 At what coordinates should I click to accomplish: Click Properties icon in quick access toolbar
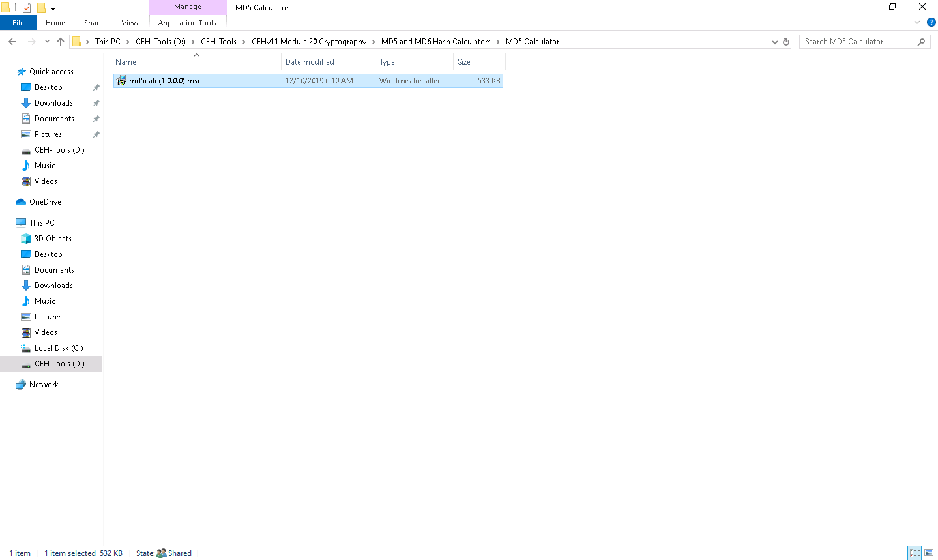(x=27, y=8)
